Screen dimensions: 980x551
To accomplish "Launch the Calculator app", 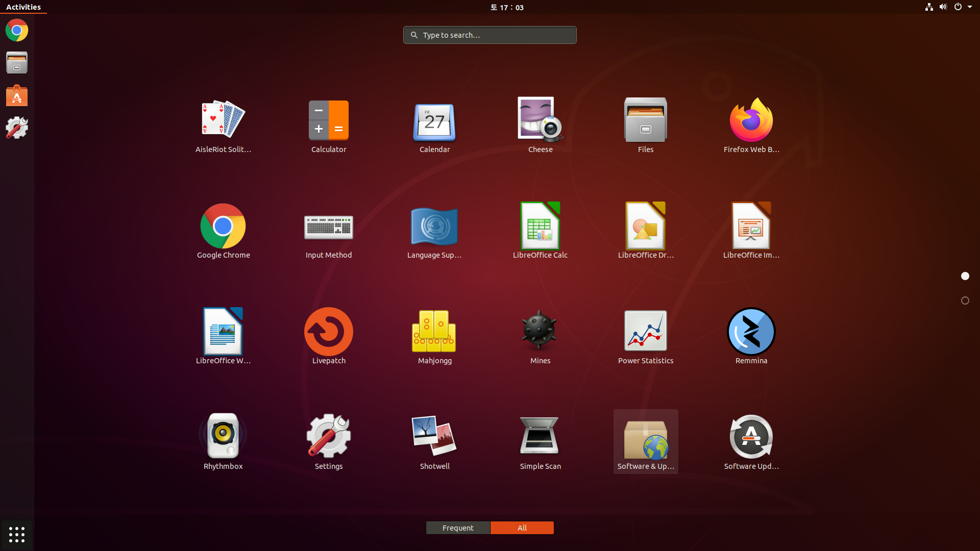I will [328, 121].
